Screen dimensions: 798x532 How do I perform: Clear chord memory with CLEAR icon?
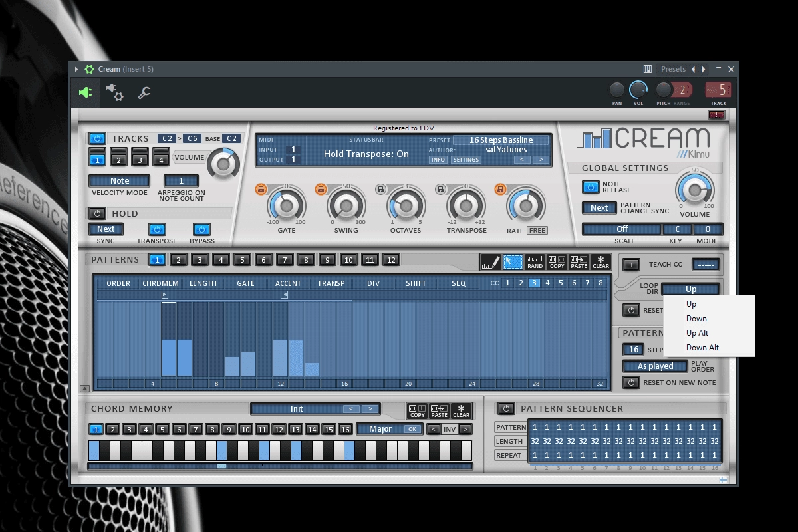(461, 411)
